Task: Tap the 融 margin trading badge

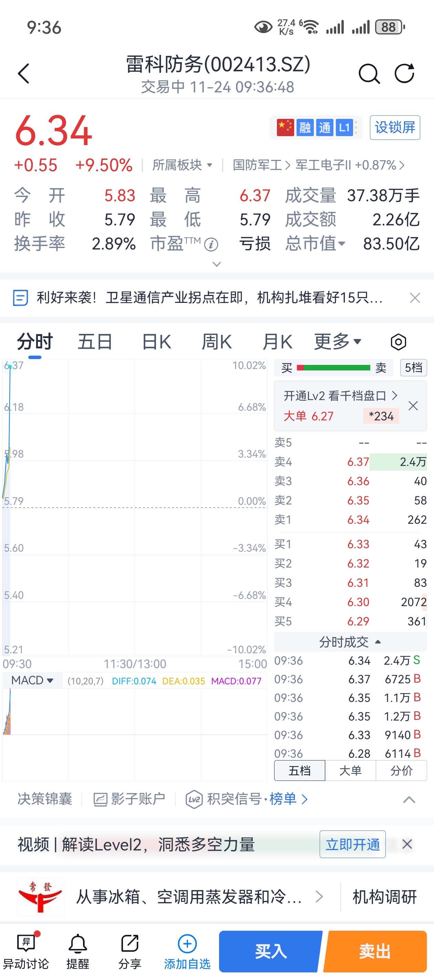Action: coord(305,127)
